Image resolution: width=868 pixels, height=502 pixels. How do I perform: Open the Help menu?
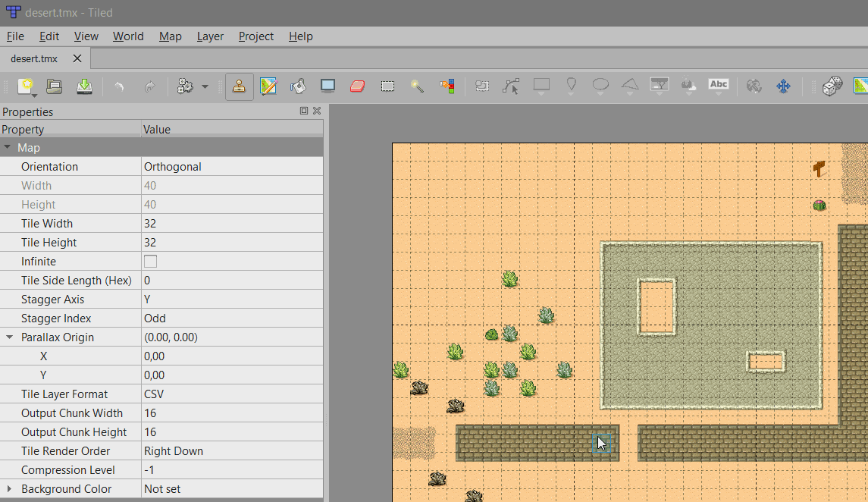[301, 36]
